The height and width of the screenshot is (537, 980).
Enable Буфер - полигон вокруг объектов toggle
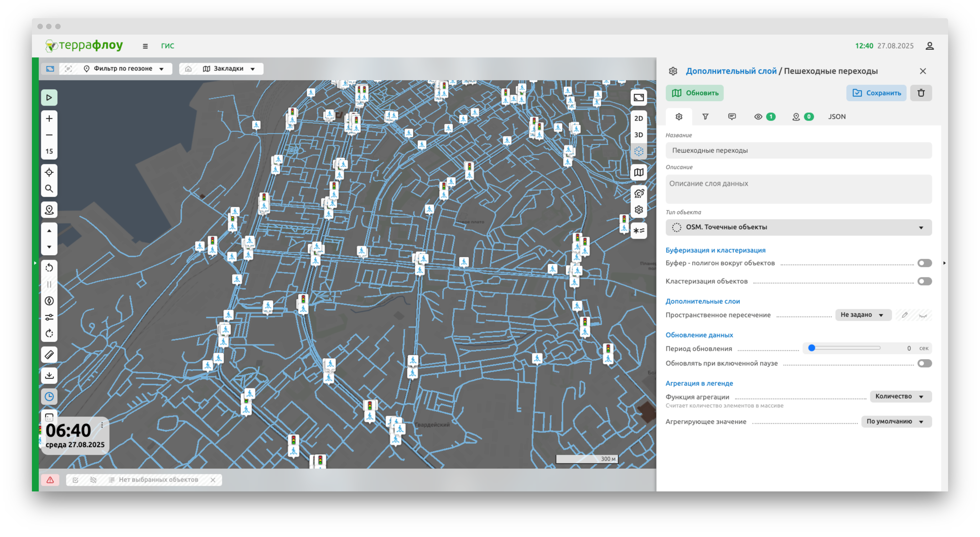[924, 263]
